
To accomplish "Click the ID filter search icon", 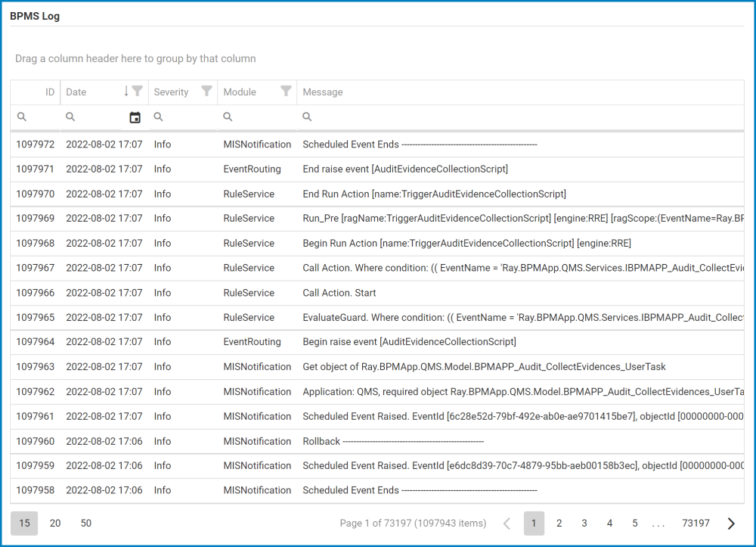I will [x=22, y=117].
